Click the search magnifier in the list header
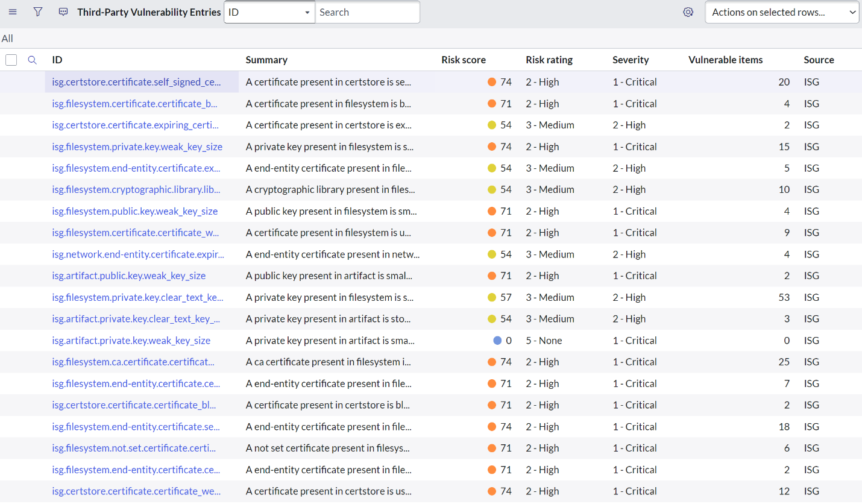This screenshot has height=504, width=862. pos(32,60)
